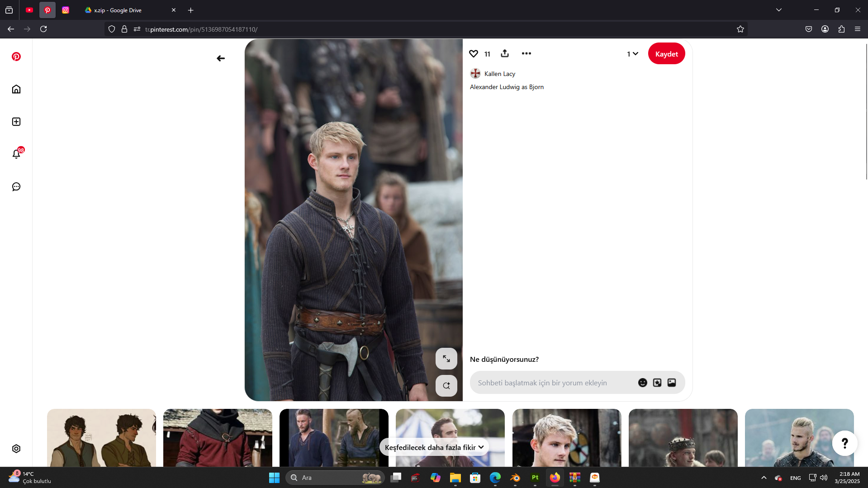Click the back arrow beside the pin
This screenshot has height=488, width=868.
(221, 58)
